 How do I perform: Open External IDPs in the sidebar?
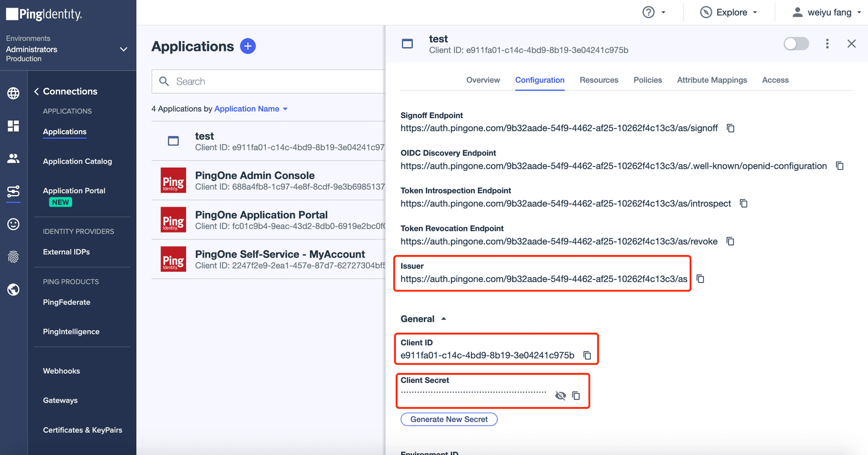click(x=66, y=252)
